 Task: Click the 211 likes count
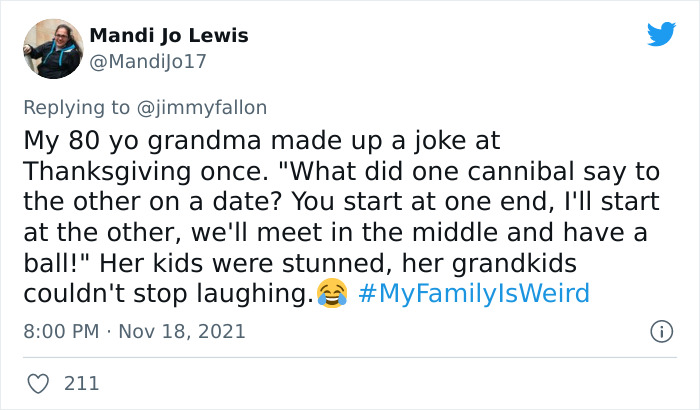(x=81, y=382)
